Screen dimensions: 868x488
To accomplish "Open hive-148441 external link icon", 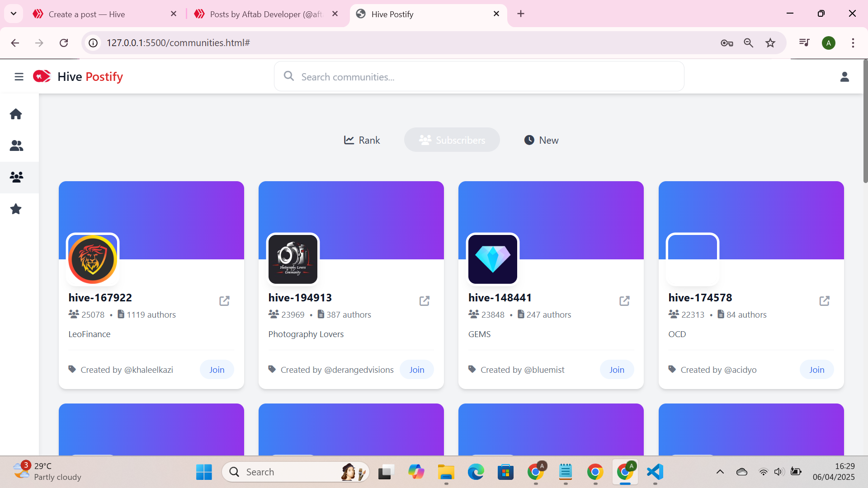I will tap(624, 301).
